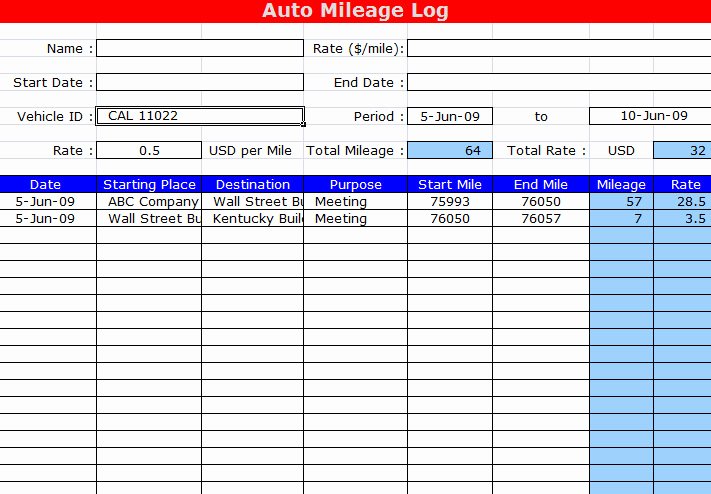Click Total Rate cell showing 32
The image size is (711, 494).
(x=682, y=150)
